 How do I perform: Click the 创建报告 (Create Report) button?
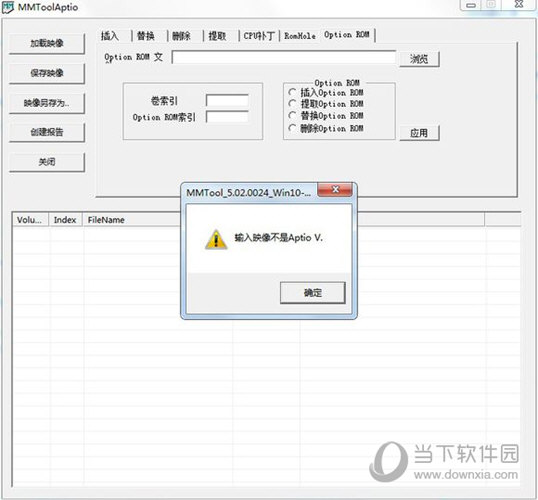coord(47,132)
